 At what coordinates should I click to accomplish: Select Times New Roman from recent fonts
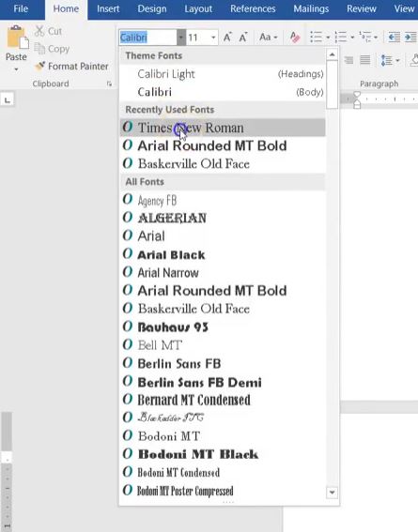coord(223,128)
